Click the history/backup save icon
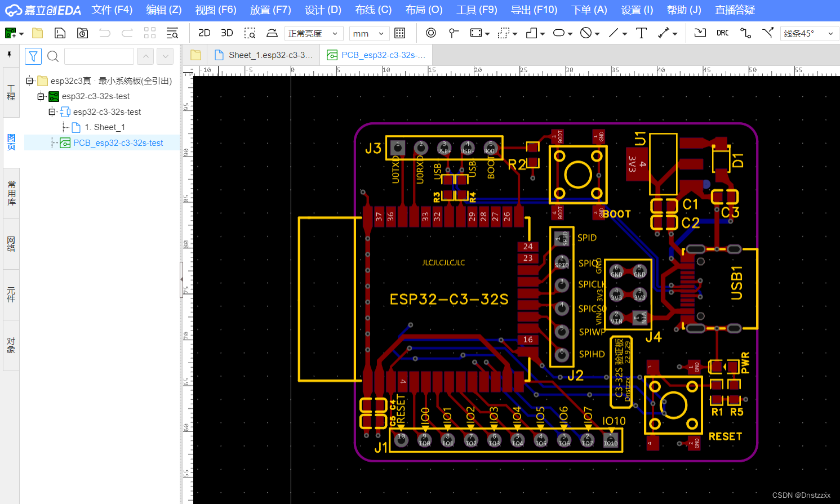This screenshot has width=840, height=504. pos(82,33)
